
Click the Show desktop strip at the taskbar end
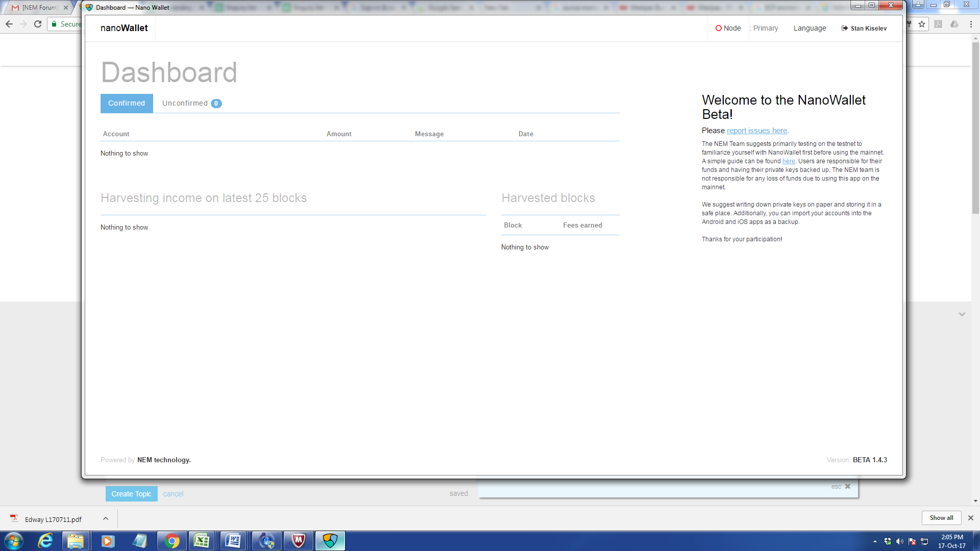click(976, 541)
